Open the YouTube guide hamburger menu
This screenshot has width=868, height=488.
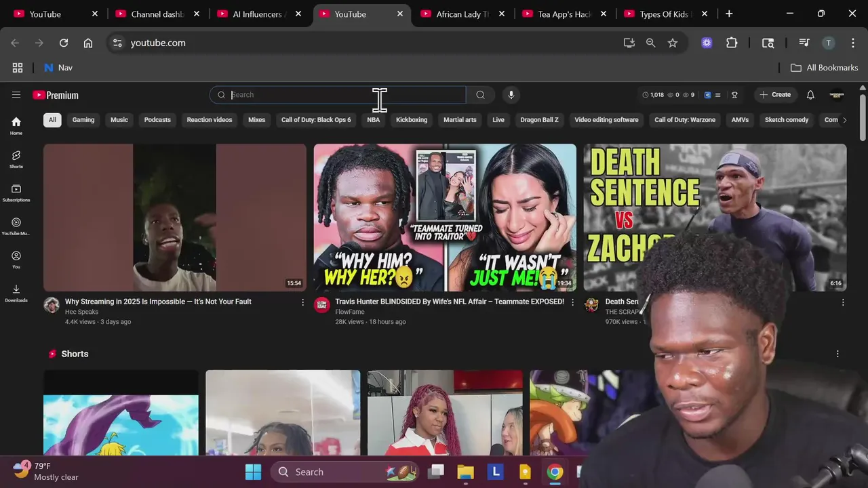16,95
